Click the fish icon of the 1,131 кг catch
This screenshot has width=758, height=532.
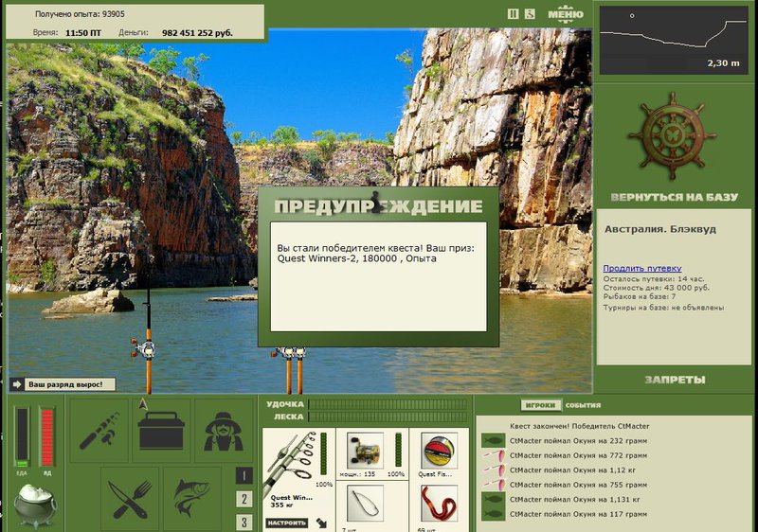(493, 499)
